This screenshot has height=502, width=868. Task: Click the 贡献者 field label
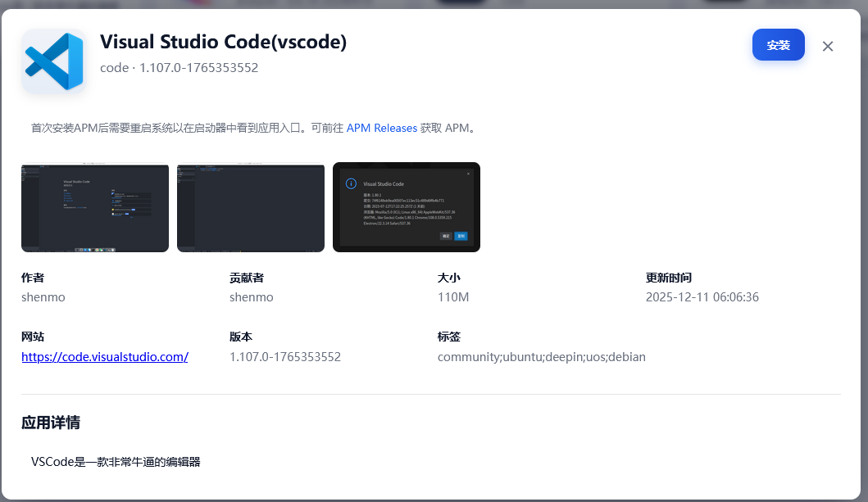tap(247, 278)
